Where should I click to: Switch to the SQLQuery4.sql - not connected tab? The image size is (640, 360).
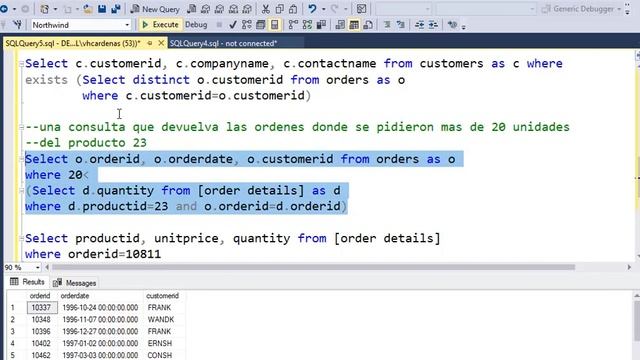tap(223, 43)
